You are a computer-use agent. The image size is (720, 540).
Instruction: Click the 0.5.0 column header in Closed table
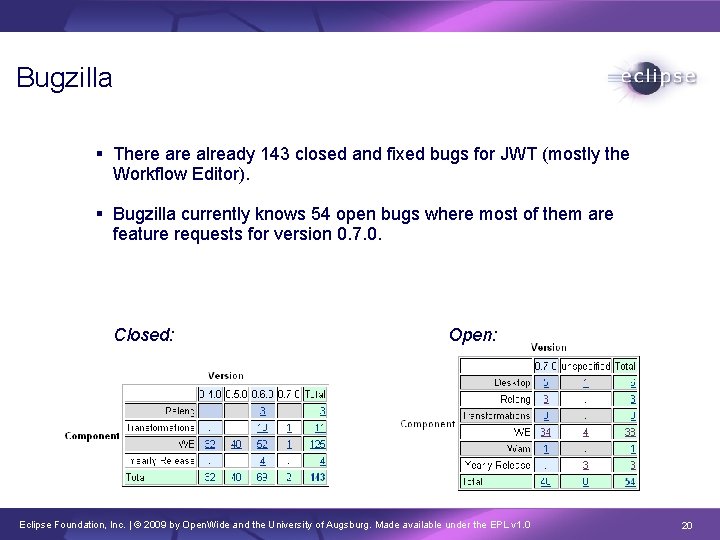[236, 394]
